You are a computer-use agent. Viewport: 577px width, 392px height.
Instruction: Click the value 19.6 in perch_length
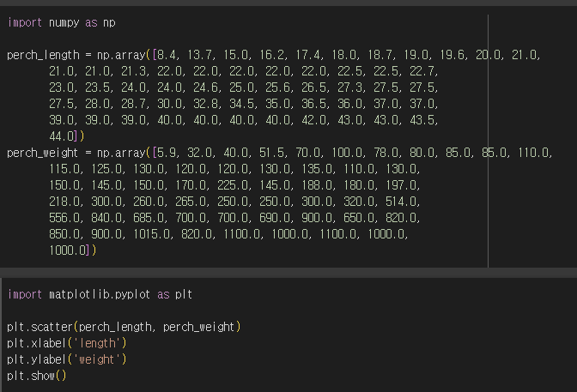point(452,55)
